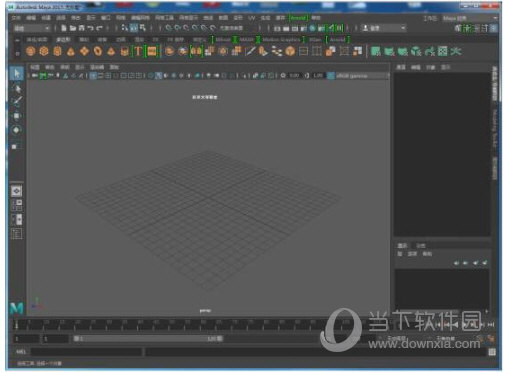The image size is (505, 373).
Task: Click the gamma value field in viewport toolbar
Action: click(x=318, y=76)
